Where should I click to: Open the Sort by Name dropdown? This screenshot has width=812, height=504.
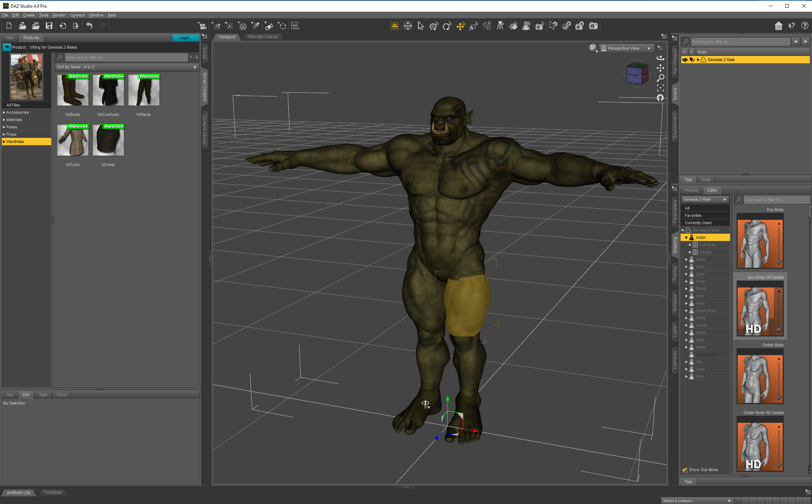pyautogui.click(x=127, y=67)
